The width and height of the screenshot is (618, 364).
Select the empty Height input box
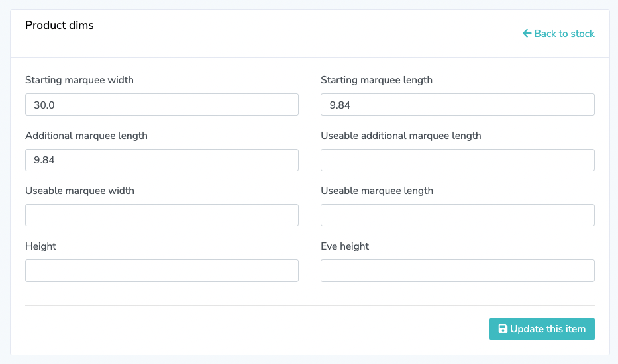(x=162, y=271)
